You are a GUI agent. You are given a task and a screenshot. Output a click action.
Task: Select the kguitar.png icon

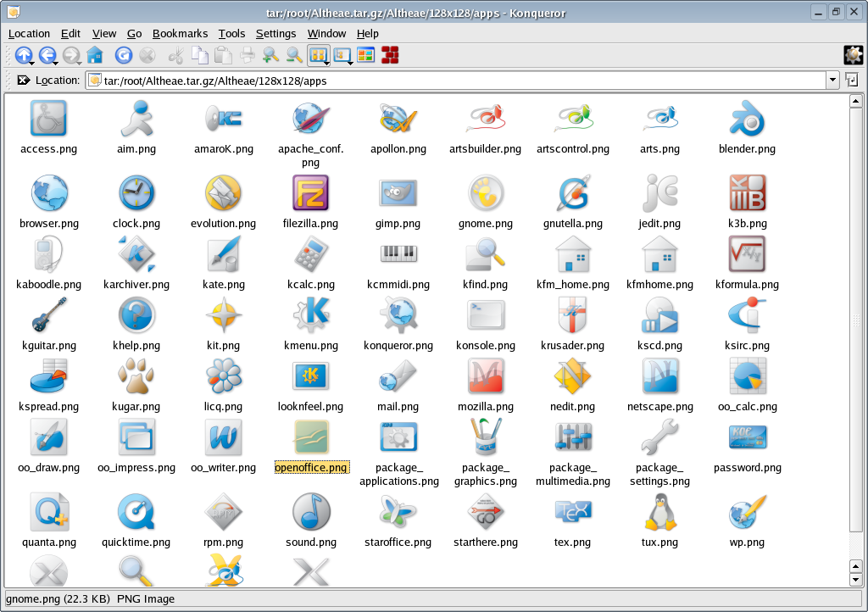click(48, 314)
